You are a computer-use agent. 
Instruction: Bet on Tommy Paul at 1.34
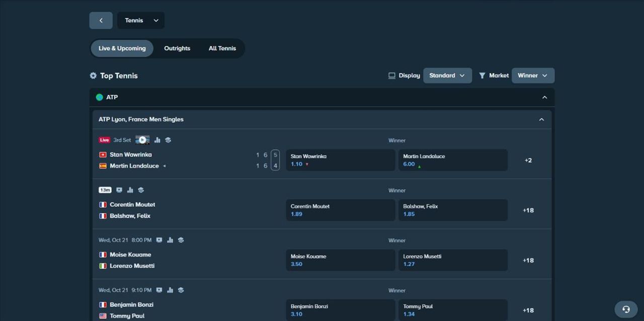(x=453, y=310)
